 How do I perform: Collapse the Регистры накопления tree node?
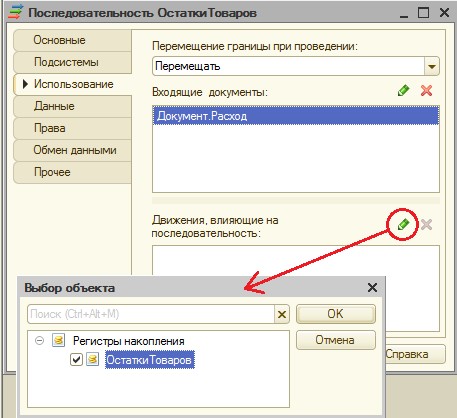tap(39, 341)
